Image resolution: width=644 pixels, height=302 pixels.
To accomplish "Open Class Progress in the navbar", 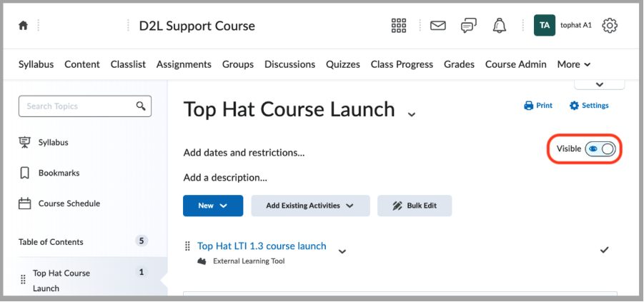I will click(x=402, y=64).
